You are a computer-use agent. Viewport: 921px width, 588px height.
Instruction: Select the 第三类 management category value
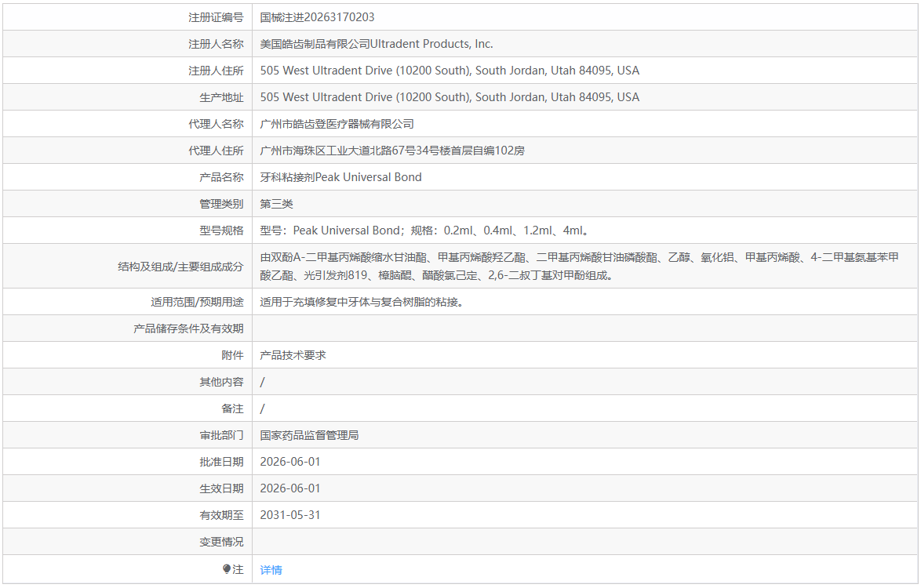pos(277,204)
